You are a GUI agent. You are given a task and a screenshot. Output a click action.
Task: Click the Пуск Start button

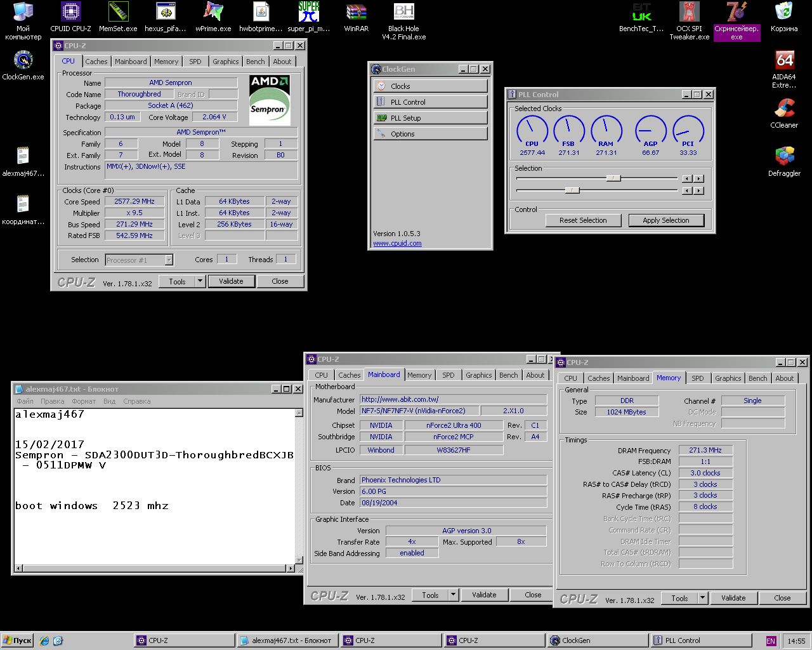pyautogui.click(x=17, y=640)
